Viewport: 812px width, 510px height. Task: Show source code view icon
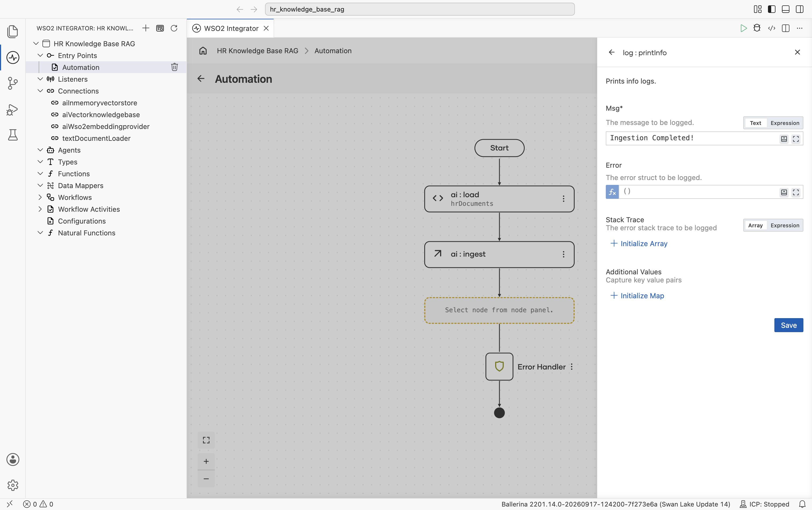point(771,28)
